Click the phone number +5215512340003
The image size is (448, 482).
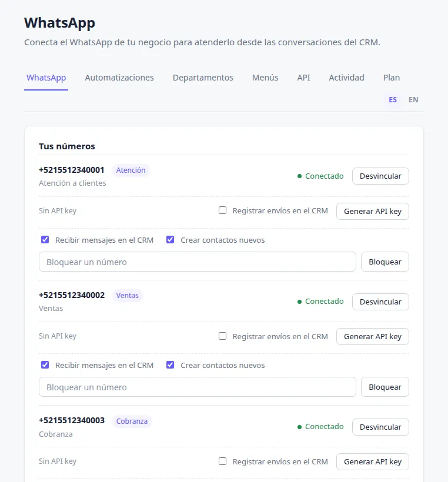72,420
